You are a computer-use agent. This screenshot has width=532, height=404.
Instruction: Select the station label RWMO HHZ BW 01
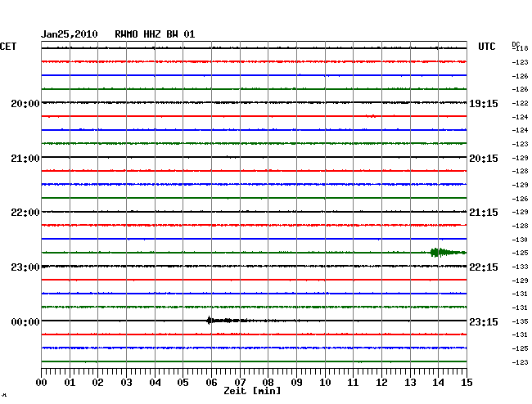[155, 34]
